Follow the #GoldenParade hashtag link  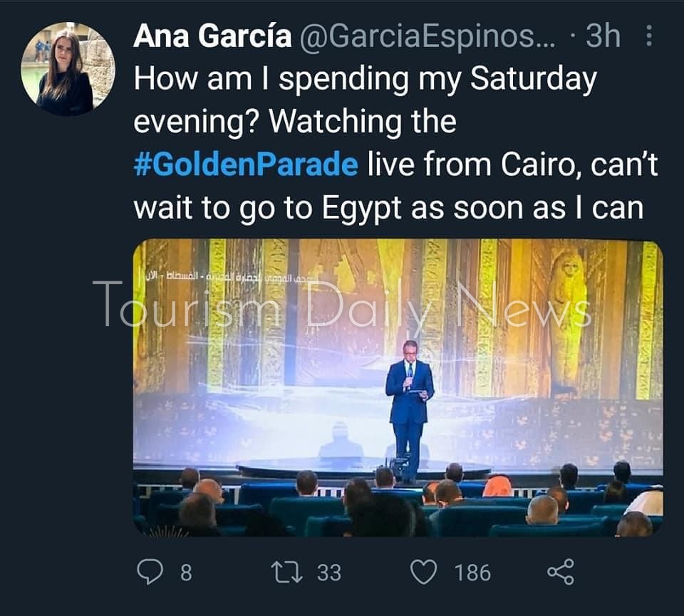tap(245, 165)
